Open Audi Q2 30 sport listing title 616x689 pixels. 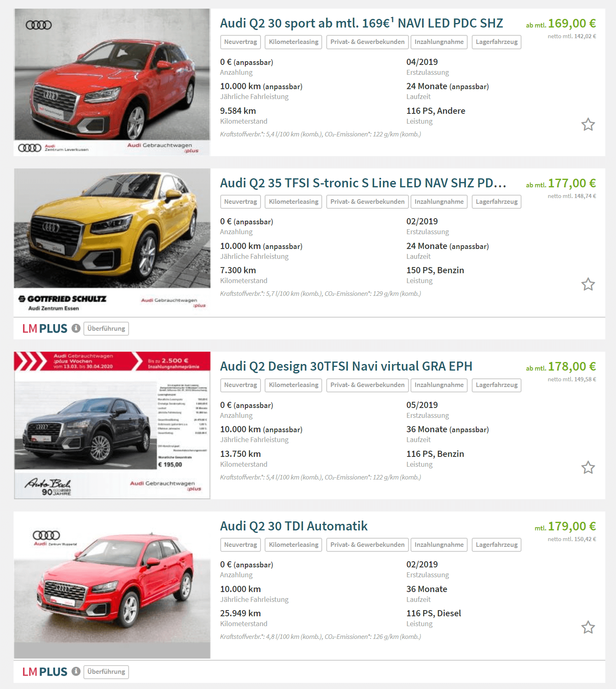coord(361,23)
